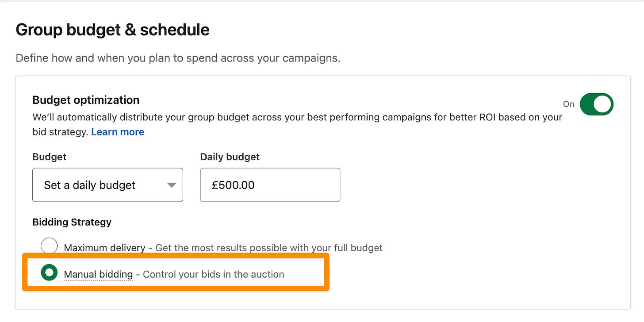Click the Budget label above the dropdown

(x=50, y=157)
